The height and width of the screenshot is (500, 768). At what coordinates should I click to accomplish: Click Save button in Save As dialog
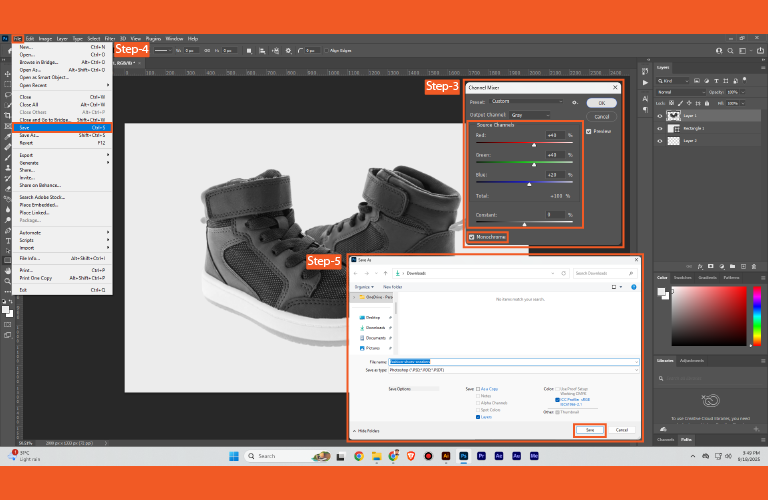coord(589,429)
